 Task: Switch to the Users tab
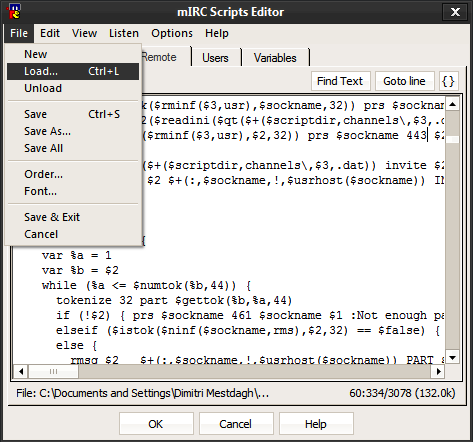tap(215, 58)
